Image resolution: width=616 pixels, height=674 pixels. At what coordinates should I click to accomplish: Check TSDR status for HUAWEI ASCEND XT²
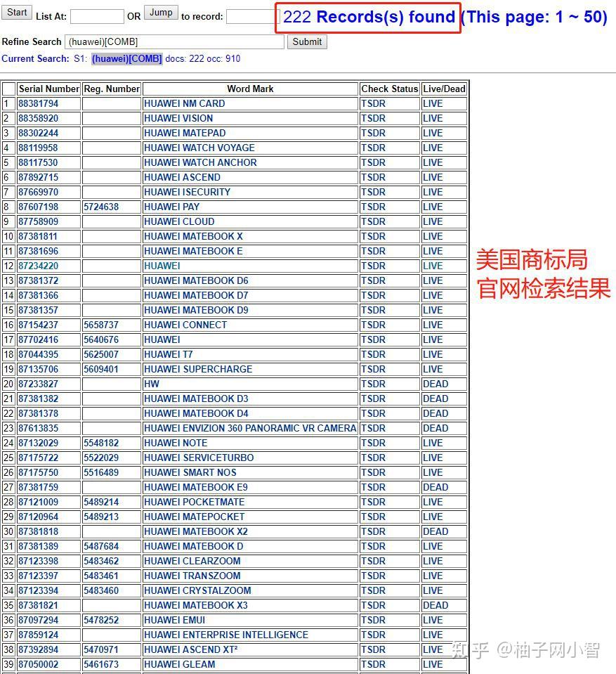pos(373,649)
